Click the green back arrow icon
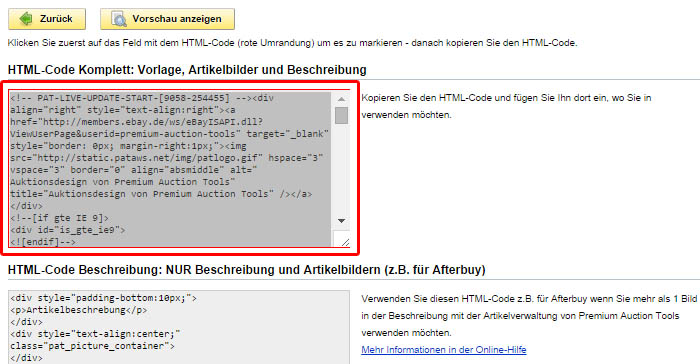The width and height of the screenshot is (700, 364). pos(25,19)
